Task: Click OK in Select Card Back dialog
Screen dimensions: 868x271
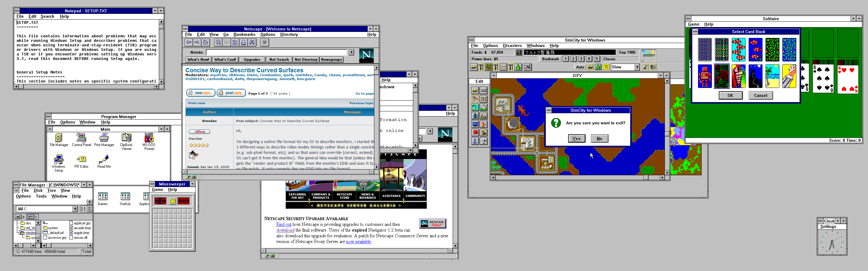Action: [730, 95]
